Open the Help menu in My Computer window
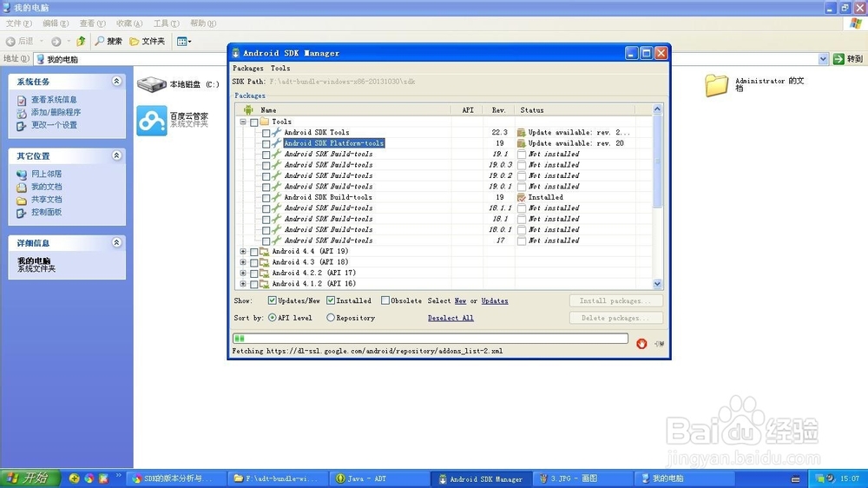Screen dimensions: 868x488 (x=202, y=23)
